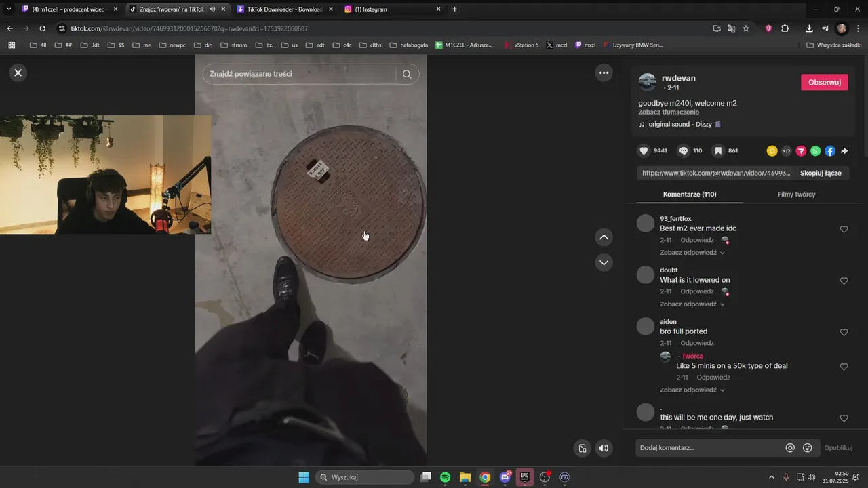Click Zobacz tłumaczenie link
Screen dimensions: 868x488
point(669,112)
